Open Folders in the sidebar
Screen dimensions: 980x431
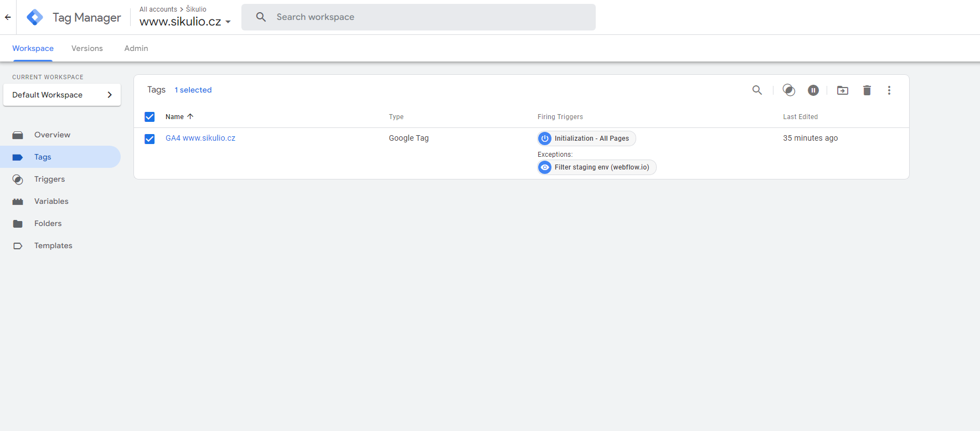coord(60,223)
